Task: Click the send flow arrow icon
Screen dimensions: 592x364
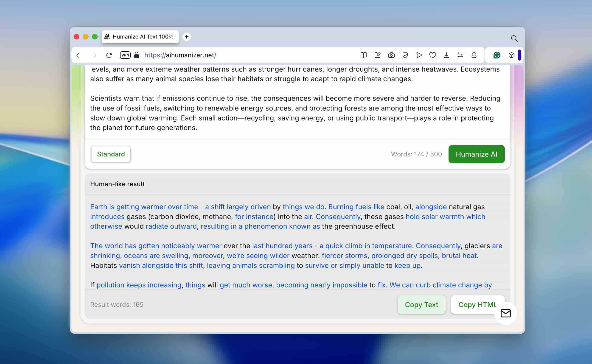Action: 419,55
